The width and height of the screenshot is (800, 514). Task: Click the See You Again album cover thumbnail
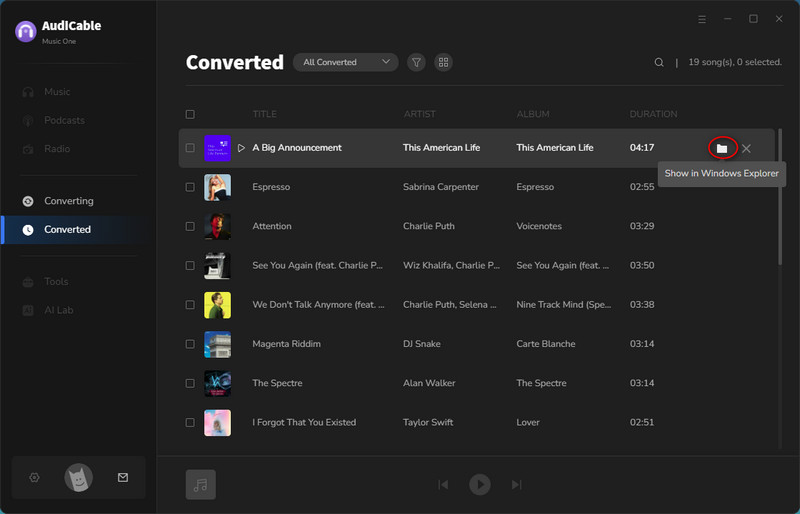click(217, 266)
